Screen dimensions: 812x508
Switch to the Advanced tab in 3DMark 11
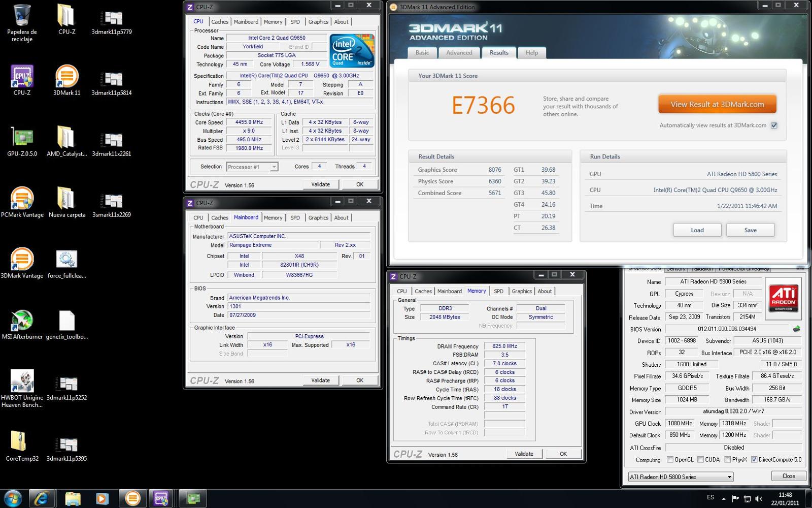459,53
